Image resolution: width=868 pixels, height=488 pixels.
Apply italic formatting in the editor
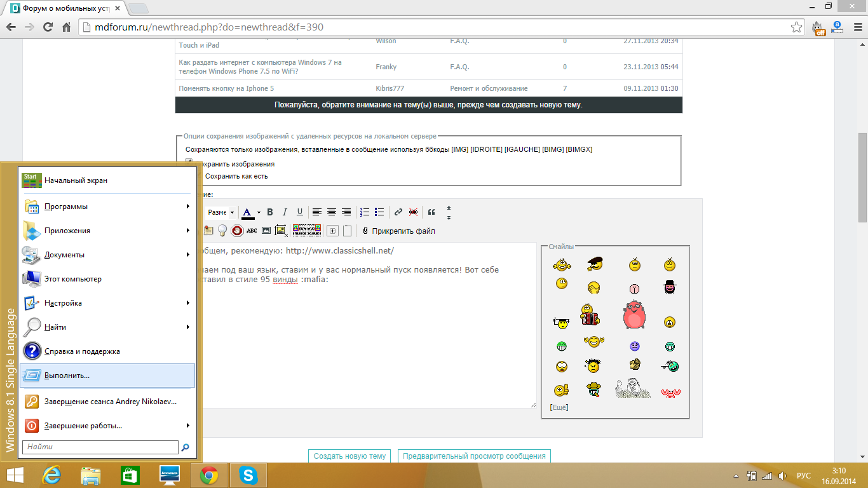[285, 212]
